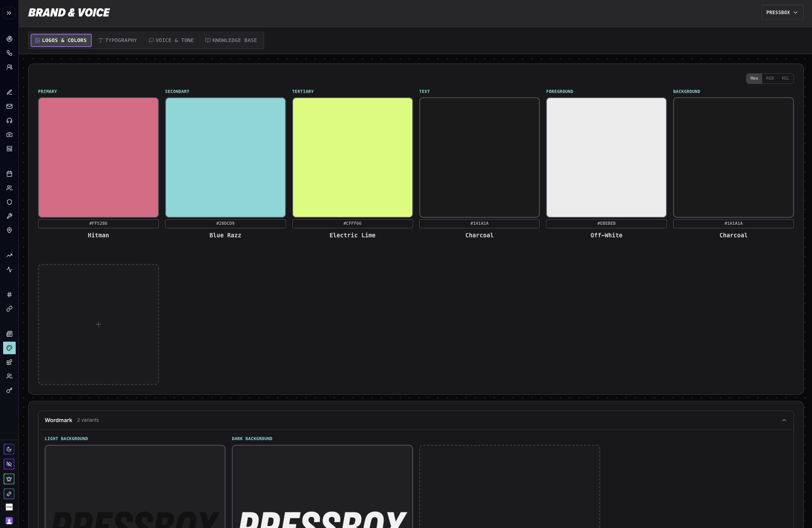Open the Voice & Tone tab
Image resolution: width=812 pixels, height=528 pixels.
pyautogui.click(x=171, y=40)
